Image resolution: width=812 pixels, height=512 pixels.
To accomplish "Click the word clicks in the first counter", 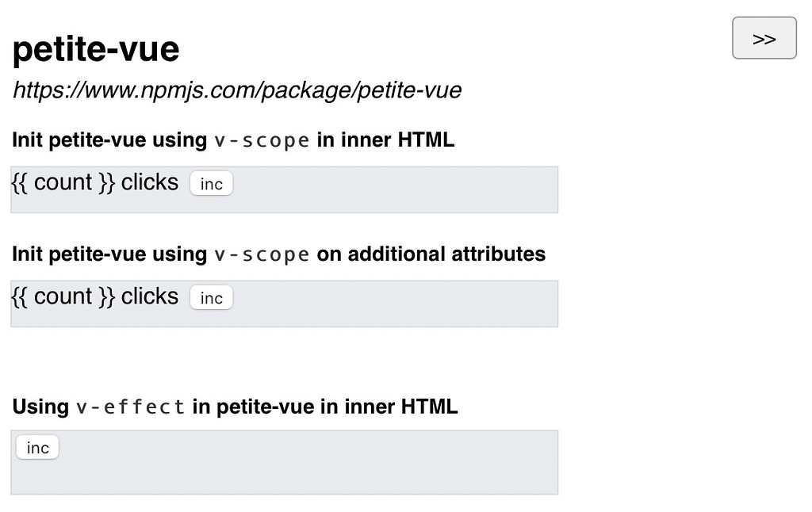I will tap(151, 182).
